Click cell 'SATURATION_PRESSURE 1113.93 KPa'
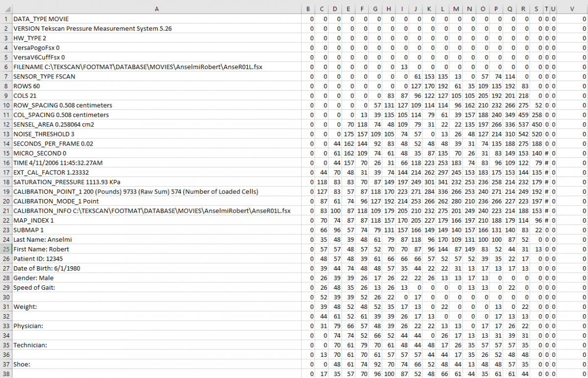The height and width of the screenshot is (378, 588). pos(156,181)
